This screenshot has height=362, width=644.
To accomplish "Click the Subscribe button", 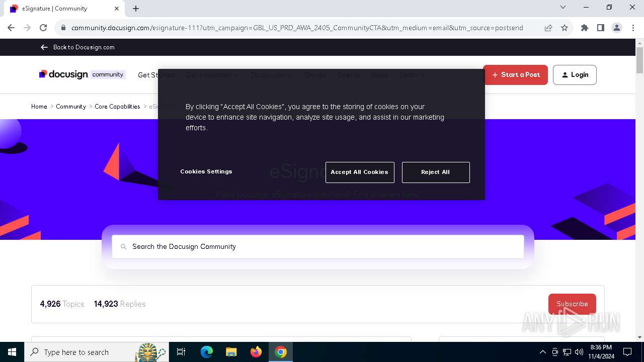I will coord(572,304).
